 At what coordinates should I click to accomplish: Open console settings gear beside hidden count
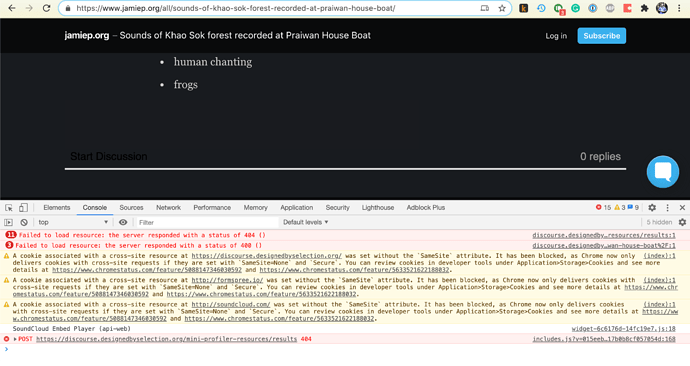pos(682,222)
